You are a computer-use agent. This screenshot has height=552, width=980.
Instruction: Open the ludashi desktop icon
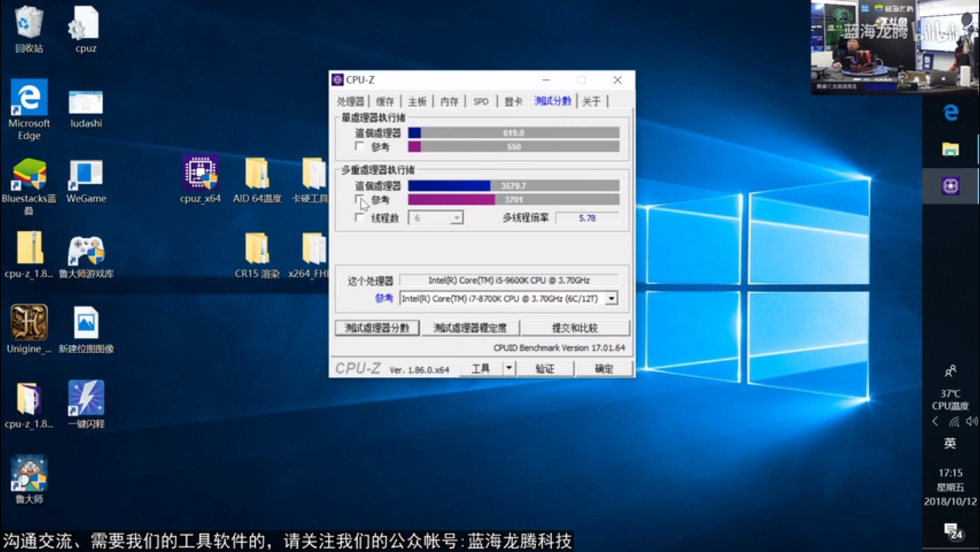tap(85, 109)
